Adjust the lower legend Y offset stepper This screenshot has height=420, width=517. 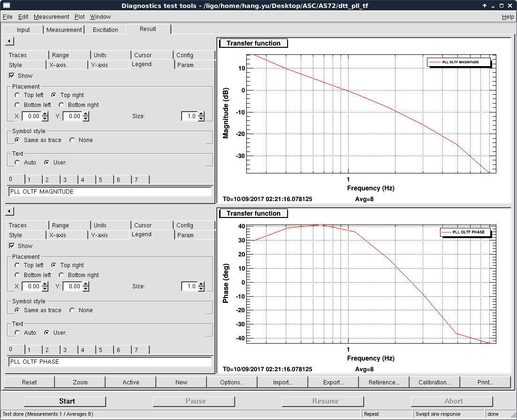pyautogui.click(x=85, y=286)
